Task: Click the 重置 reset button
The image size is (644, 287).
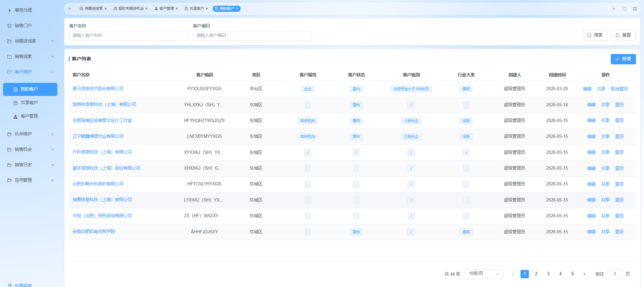Action: tap(623, 35)
